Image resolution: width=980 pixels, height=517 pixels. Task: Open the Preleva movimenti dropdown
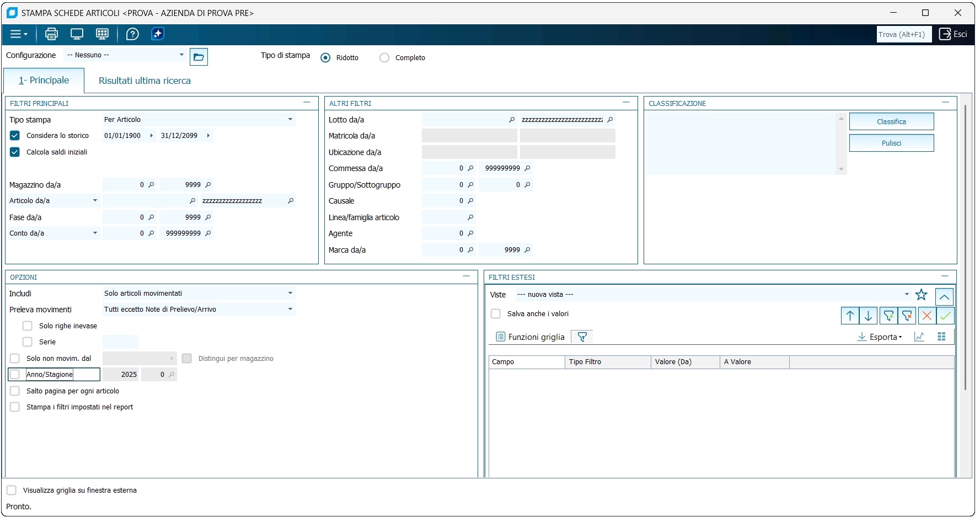point(290,310)
